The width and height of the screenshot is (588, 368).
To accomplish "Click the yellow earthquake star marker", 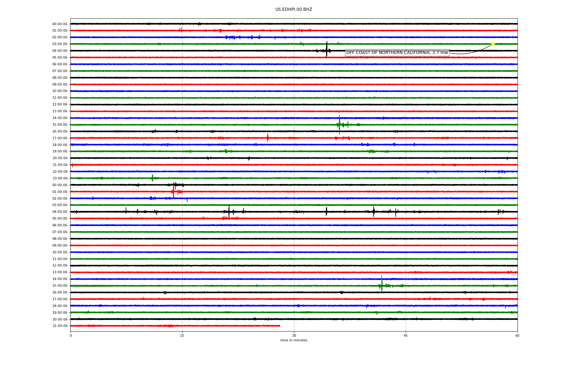I will pos(492,44).
